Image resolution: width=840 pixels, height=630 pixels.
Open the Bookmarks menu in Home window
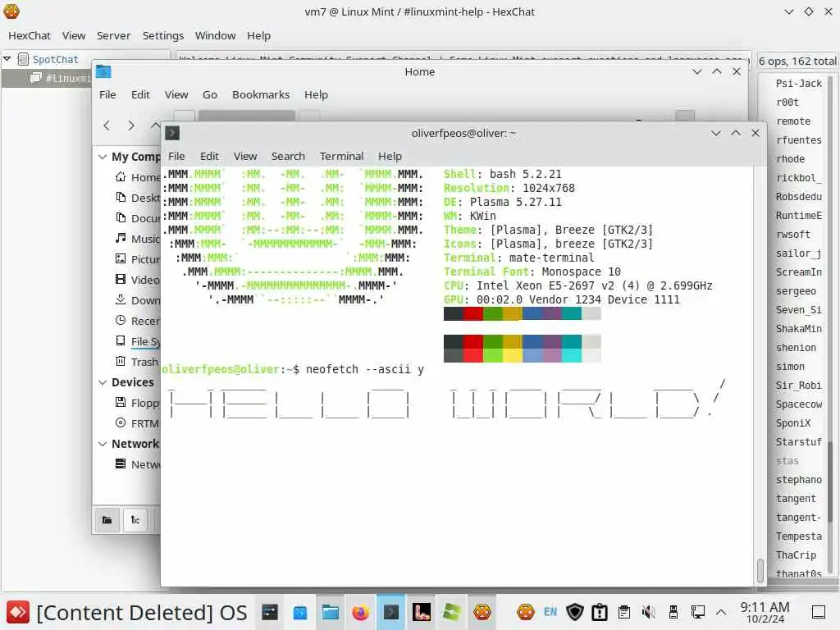261,95
